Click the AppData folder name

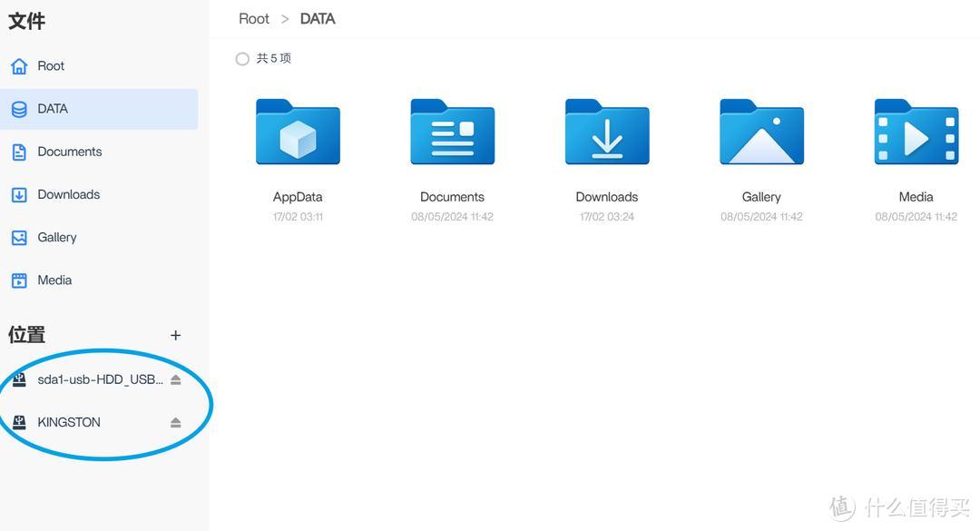298,197
